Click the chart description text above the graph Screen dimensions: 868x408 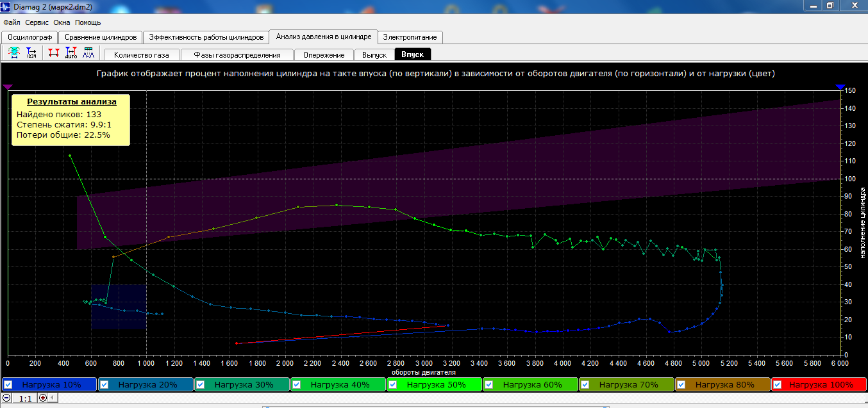[x=436, y=74]
